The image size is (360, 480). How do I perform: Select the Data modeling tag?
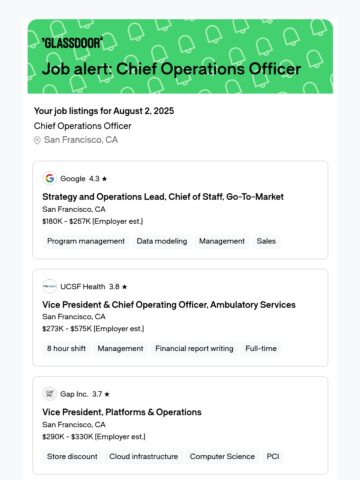pos(162,241)
